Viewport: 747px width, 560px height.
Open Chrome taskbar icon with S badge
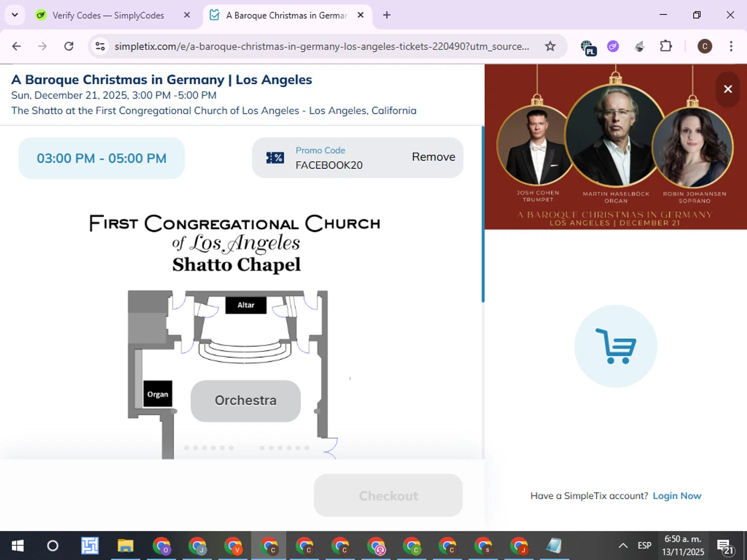pyautogui.click(x=484, y=546)
